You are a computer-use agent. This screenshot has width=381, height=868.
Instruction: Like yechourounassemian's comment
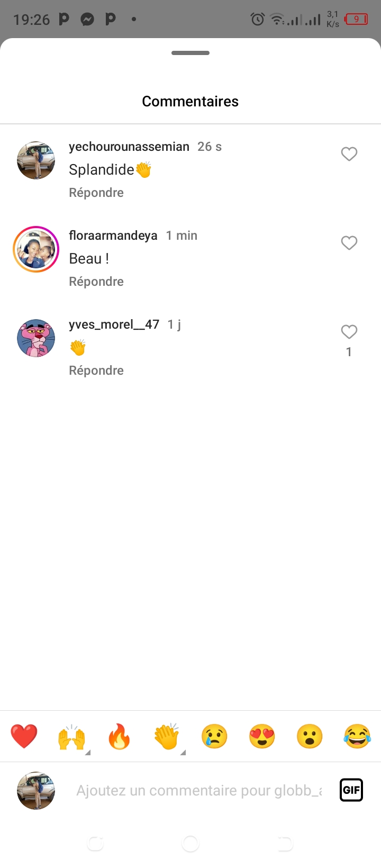(349, 154)
